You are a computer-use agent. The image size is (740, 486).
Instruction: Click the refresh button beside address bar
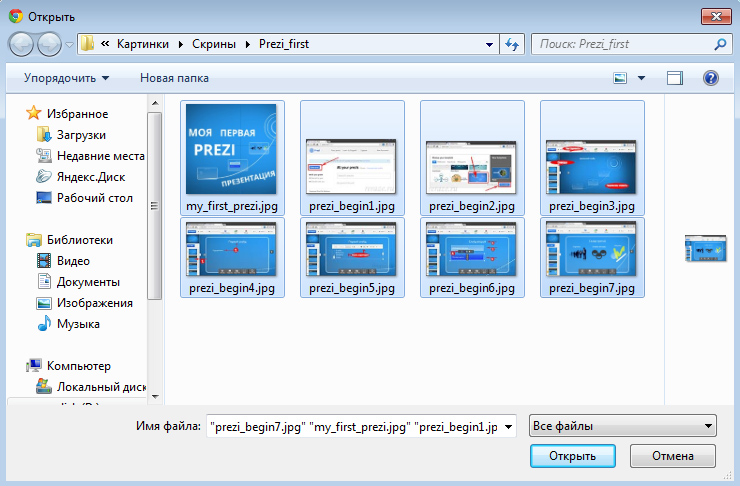[x=513, y=44]
